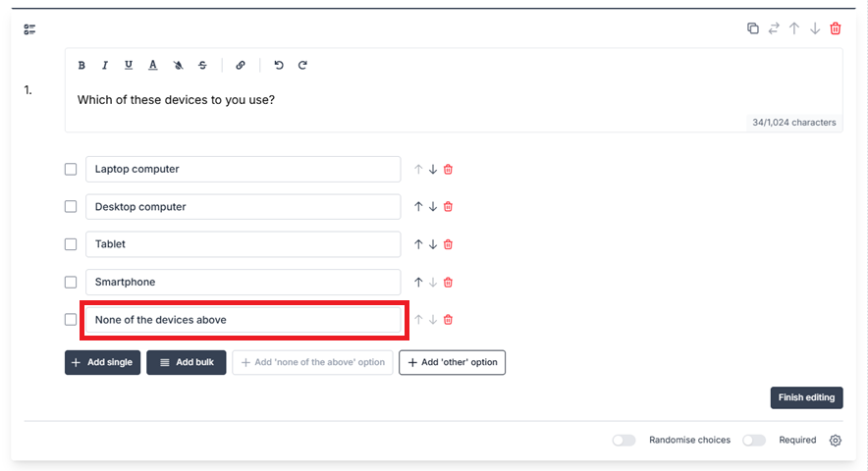Click Add 'other' option button
Image resolution: width=868 pixels, height=471 pixels.
coord(453,362)
